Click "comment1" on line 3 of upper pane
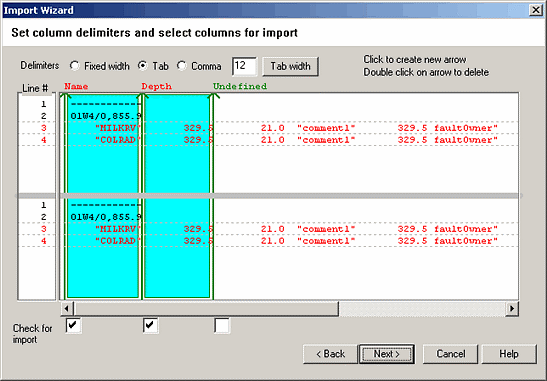The height and width of the screenshot is (381, 547). pos(326,128)
